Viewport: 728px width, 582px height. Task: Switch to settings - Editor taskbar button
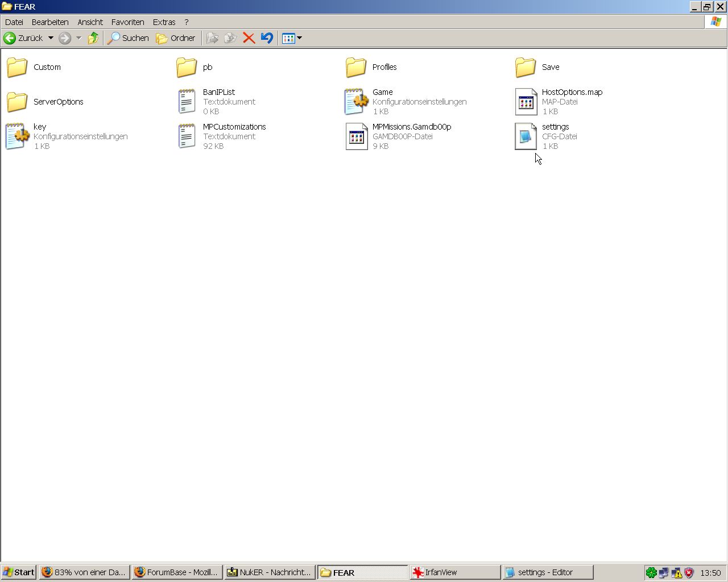tap(548, 572)
